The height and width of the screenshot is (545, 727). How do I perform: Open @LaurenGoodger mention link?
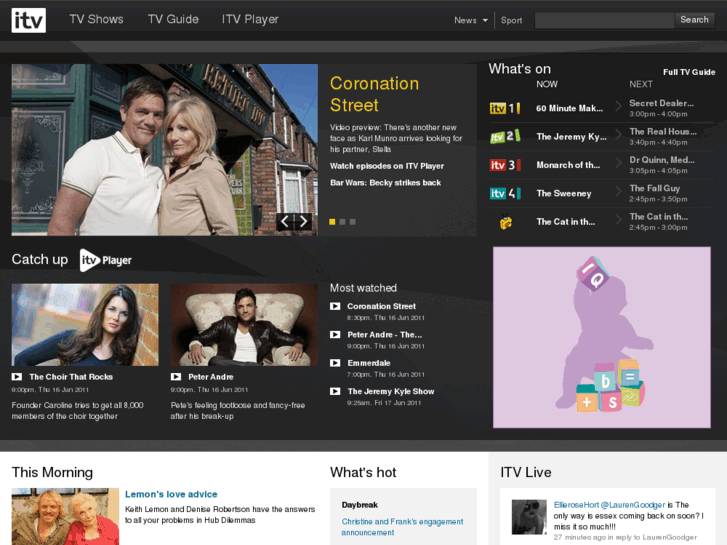point(633,505)
